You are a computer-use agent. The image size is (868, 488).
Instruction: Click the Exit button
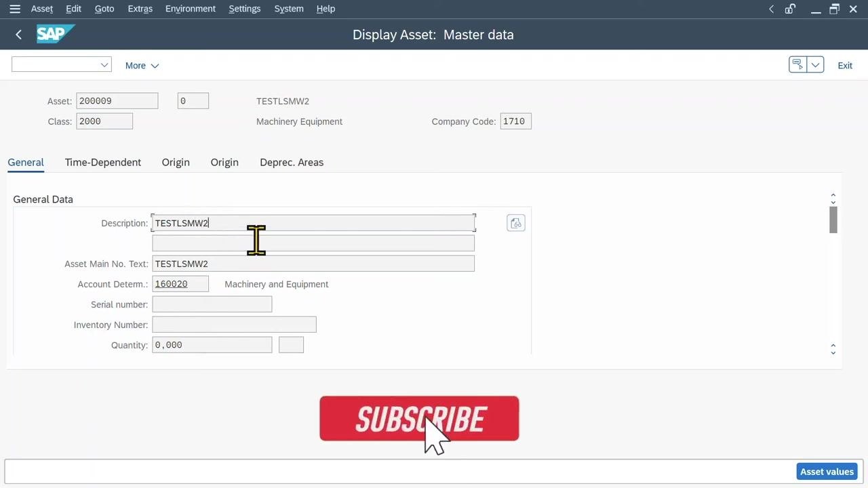point(845,65)
